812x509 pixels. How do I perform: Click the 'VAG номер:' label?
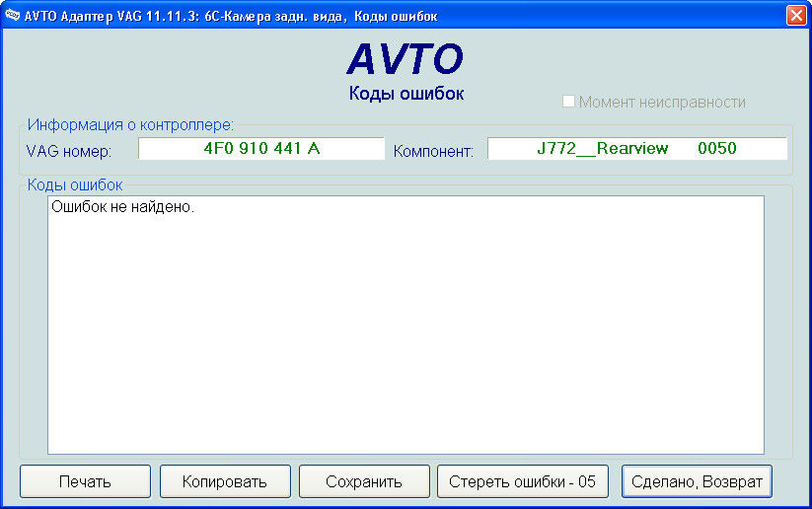point(69,151)
